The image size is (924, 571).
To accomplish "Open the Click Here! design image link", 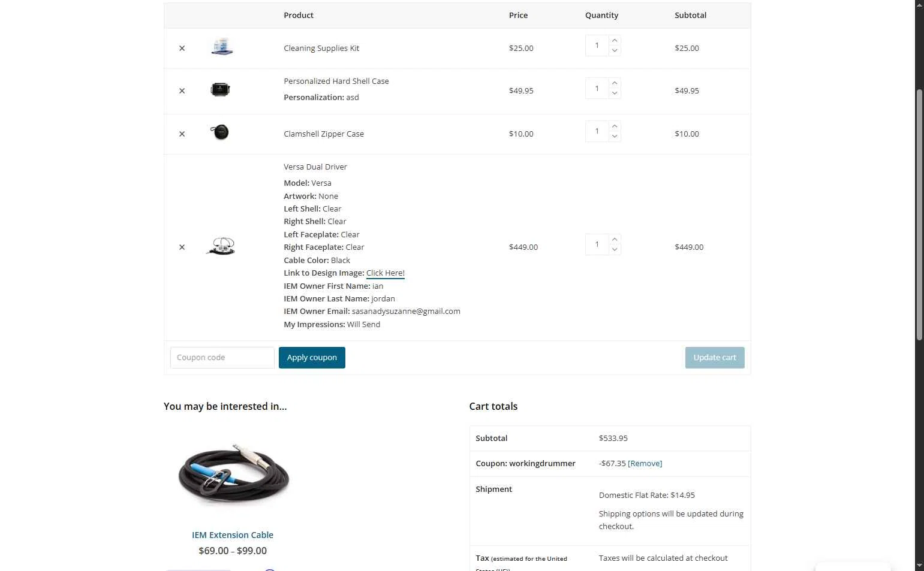I will [386, 273].
